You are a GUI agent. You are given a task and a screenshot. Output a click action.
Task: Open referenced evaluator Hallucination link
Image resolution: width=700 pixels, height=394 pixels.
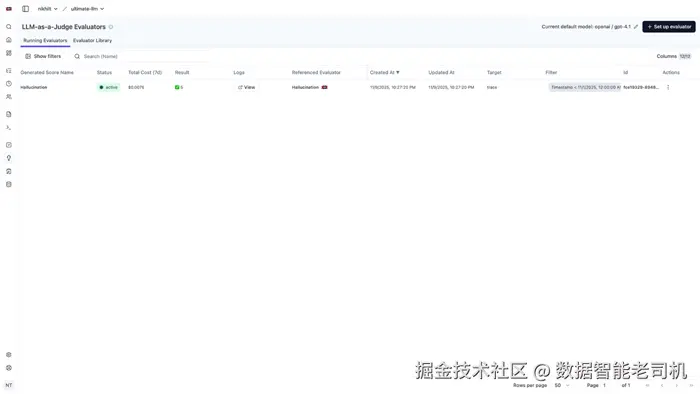[x=305, y=87]
